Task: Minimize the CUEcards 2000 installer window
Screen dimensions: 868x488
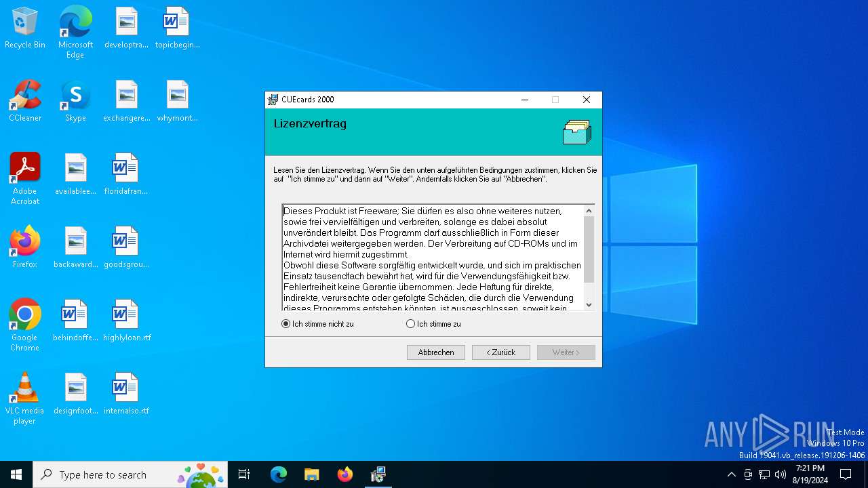Action: [524, 100]
